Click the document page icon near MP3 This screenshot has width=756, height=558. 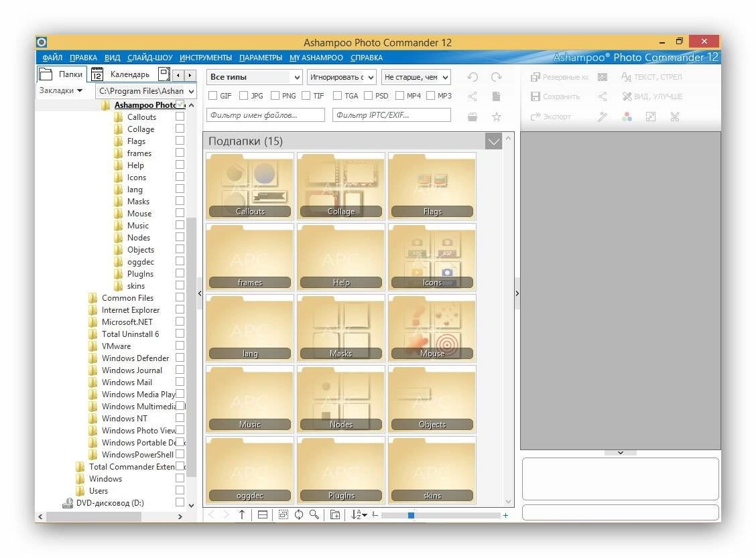tap(496, 96)
